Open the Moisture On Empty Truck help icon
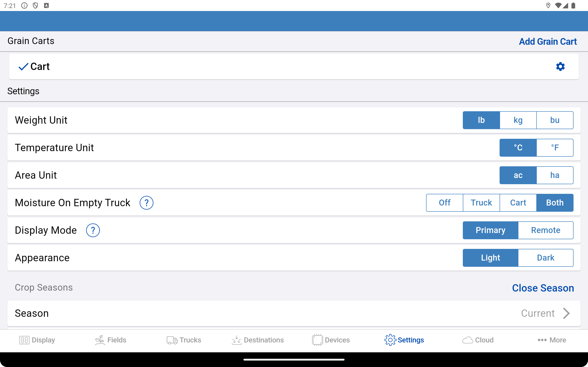 click(147, 203)
